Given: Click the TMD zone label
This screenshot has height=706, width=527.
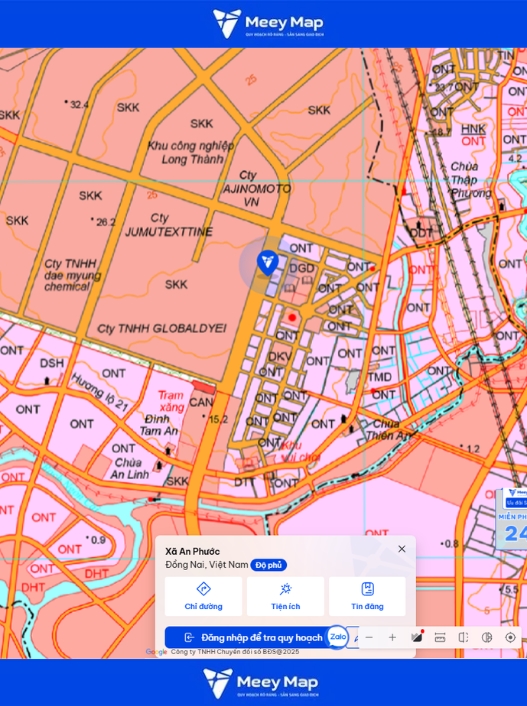Looking at the screenshot, I should click(380, 377).
